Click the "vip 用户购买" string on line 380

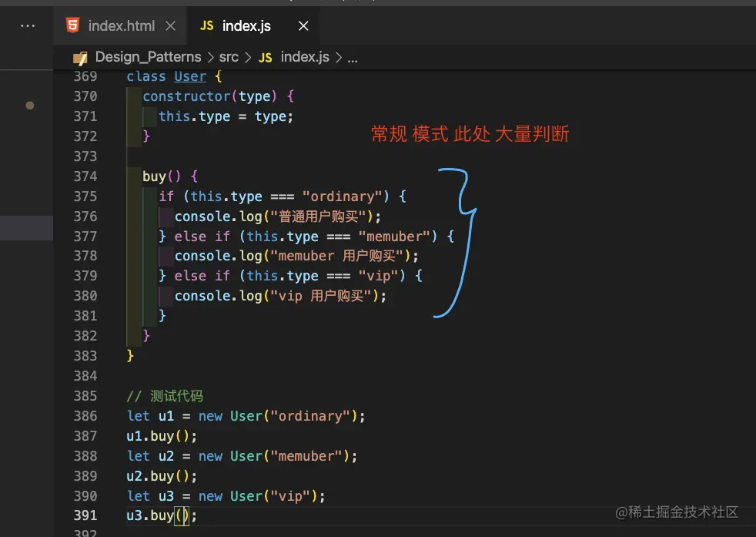pos(321,297)
